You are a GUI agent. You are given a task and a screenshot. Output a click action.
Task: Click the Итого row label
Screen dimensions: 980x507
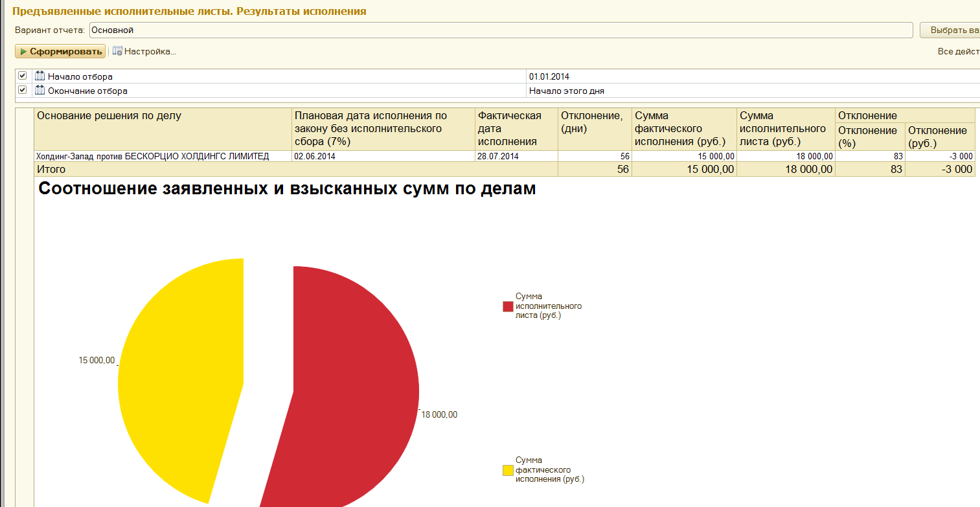(51, 169)
